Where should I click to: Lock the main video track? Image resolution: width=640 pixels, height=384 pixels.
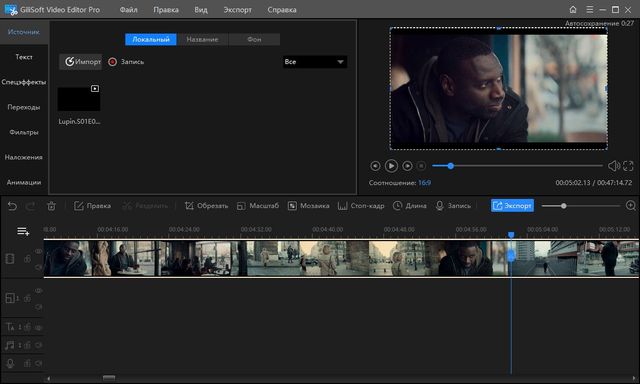click(x=27, y=259)
